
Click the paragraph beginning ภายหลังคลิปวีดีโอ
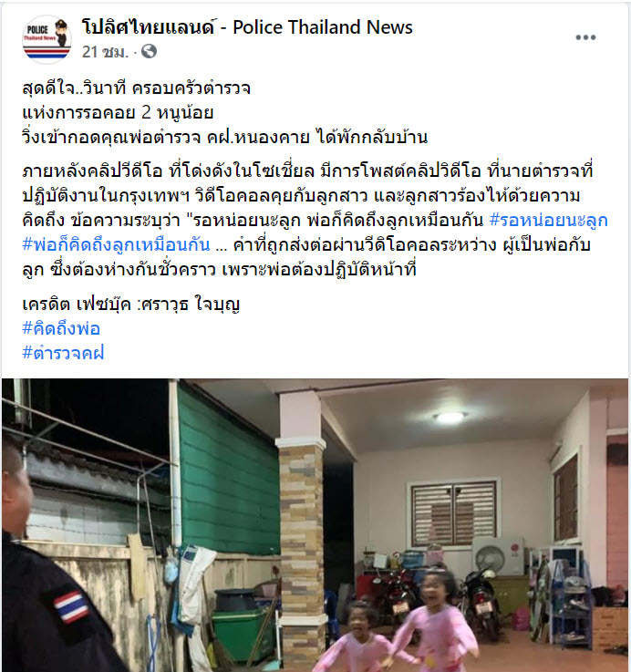(315, 220)
